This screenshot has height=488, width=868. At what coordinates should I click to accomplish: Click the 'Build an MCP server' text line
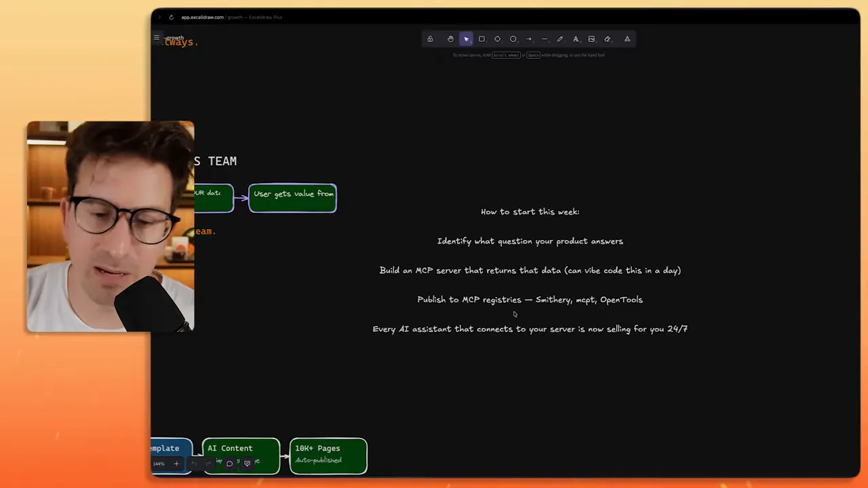[530, 270]
